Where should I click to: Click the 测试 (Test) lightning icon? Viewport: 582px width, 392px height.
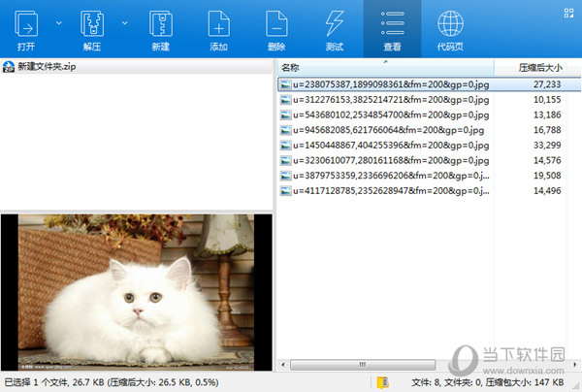coord(335,23)
